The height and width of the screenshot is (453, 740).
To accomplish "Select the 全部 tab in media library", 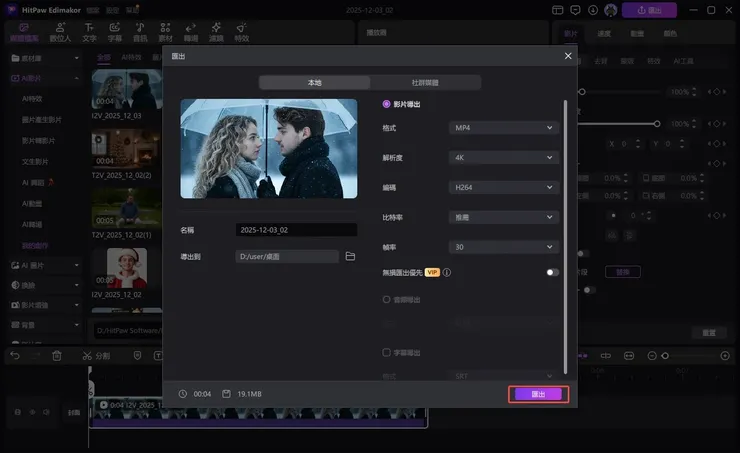I will click(104, 57).
